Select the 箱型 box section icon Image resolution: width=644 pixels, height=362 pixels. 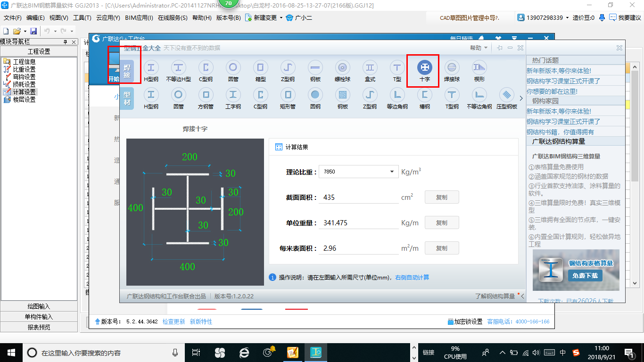(261, 67)
